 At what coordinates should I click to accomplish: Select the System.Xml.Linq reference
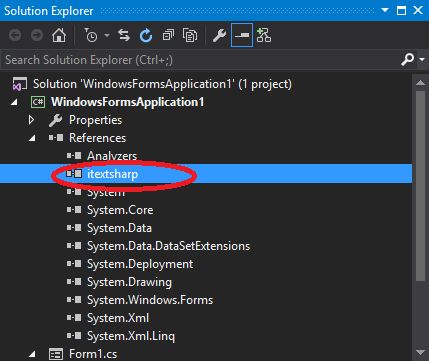(131, 336)
